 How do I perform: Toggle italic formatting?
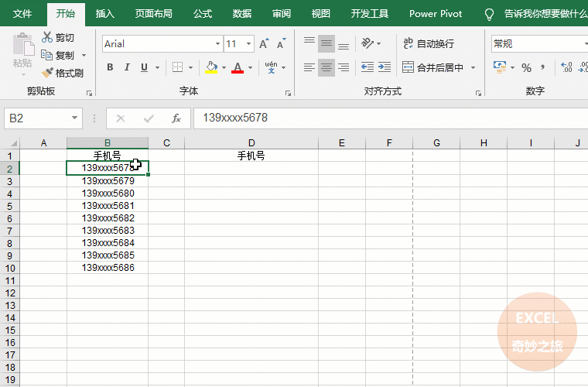pyautogui.click(x=127, y=67)
